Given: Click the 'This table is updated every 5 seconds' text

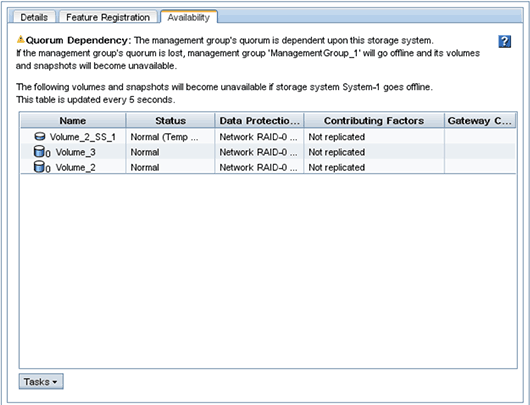Looking at the screenshot, I should click(96, 100).
